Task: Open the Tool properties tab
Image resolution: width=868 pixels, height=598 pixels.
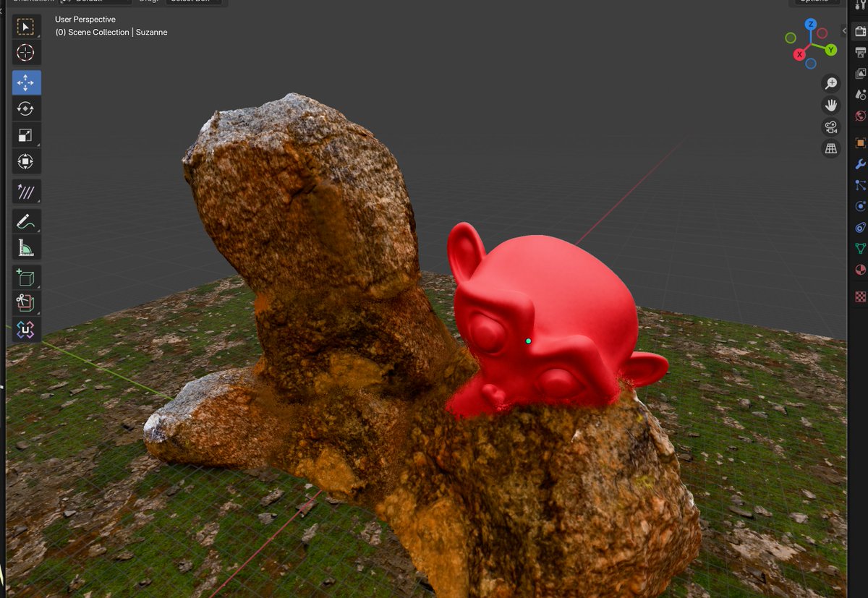Action: 860,5
